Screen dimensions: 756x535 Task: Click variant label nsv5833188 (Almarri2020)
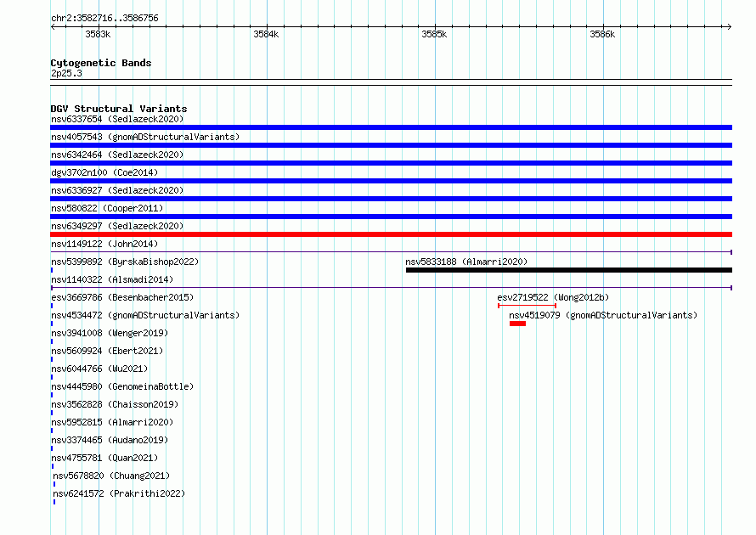(x=466, y=262)
